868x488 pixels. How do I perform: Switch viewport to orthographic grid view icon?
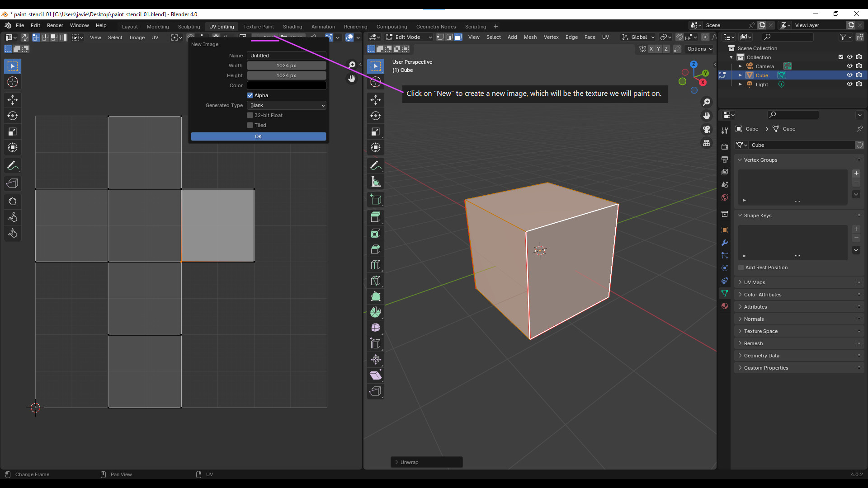click(x=707, y=143)
